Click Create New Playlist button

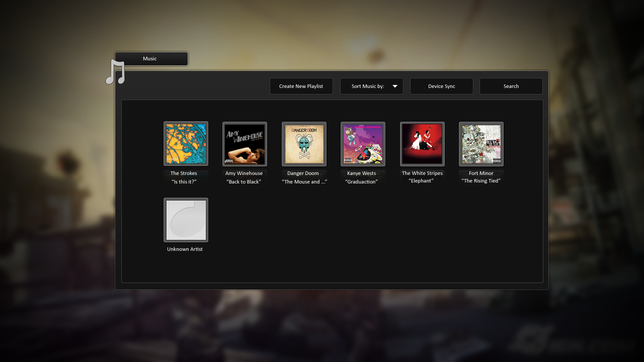click(301, 86)
